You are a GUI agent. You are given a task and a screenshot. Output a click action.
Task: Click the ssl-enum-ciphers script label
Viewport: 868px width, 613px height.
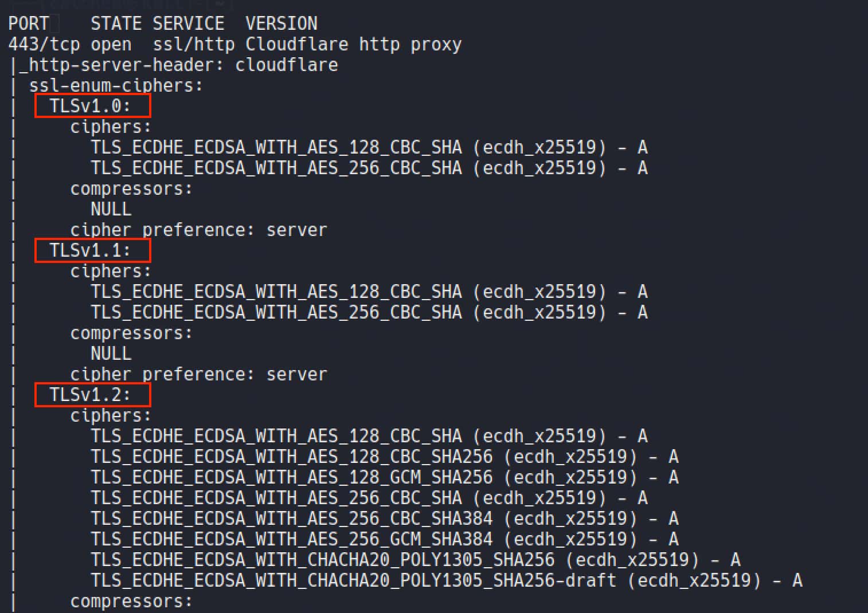pyautogui.click(x=116, y=85)
